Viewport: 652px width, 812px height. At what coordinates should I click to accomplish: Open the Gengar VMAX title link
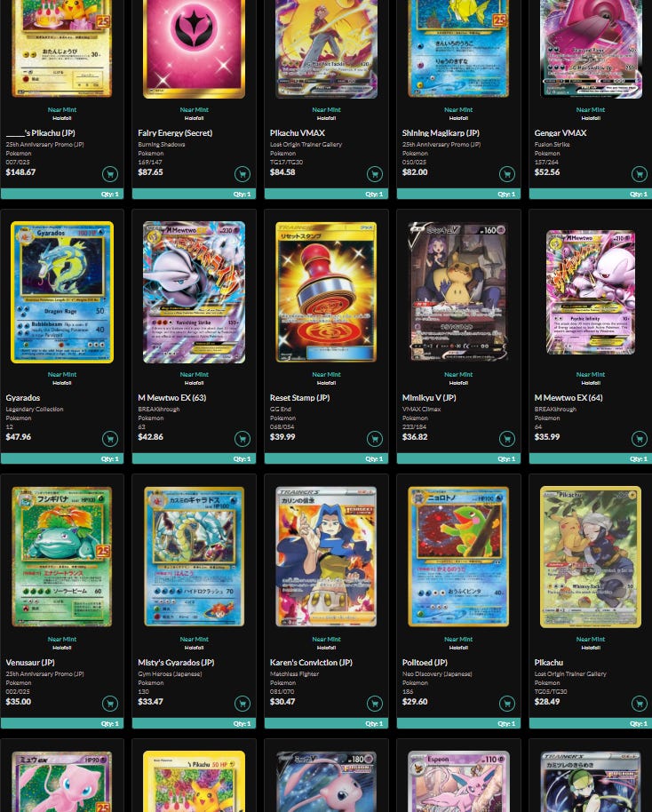pos(561,133)
